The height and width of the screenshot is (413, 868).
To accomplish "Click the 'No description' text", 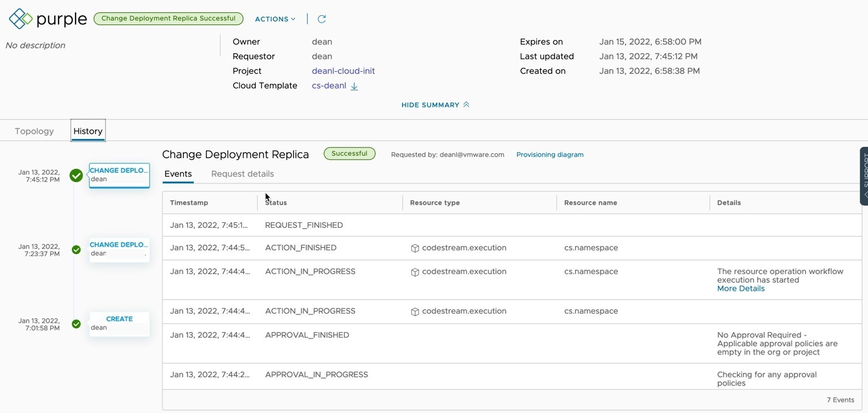I will 35,45.
